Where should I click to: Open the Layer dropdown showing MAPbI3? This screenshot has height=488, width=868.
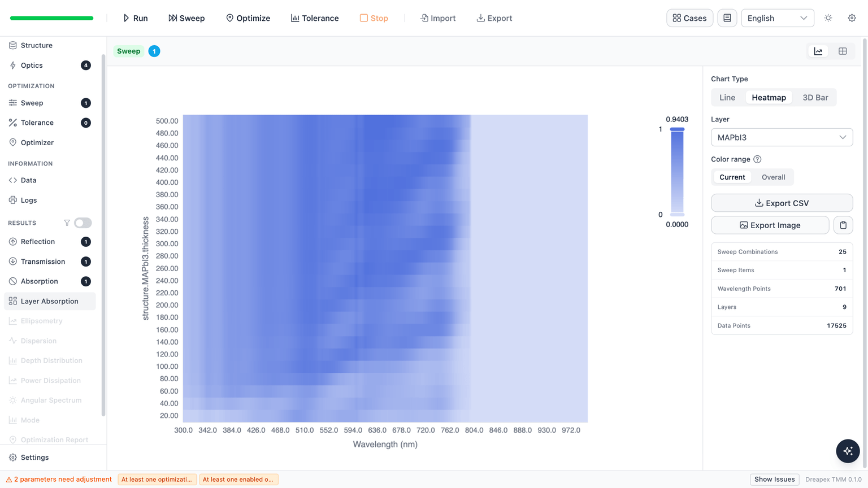point(782,137)
